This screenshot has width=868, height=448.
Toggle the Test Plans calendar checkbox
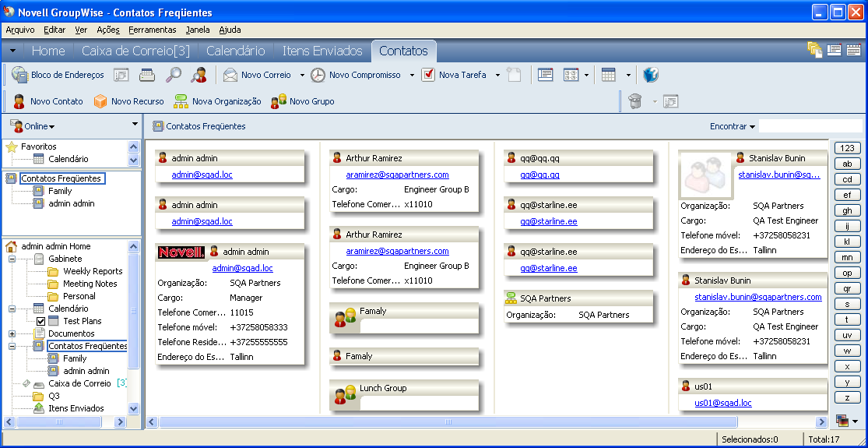pyautogui.click(x=40, y=321)
